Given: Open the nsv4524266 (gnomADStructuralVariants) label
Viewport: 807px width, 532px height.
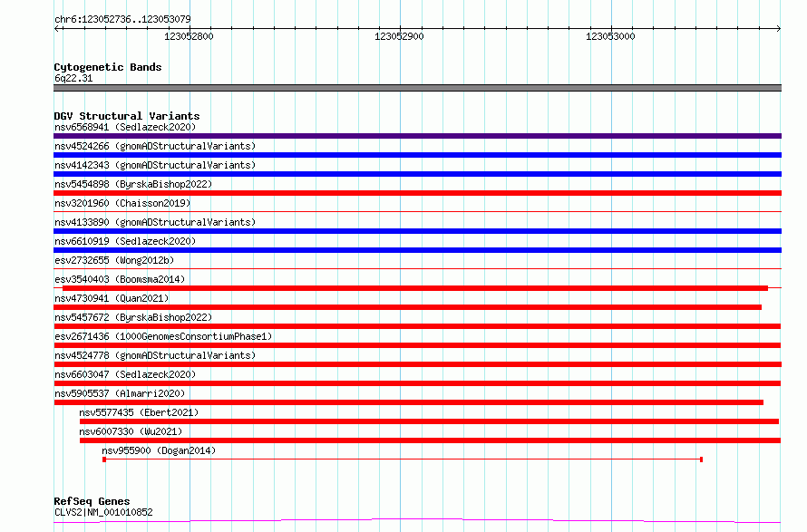Looking at the screenshot, I should pos(155,146).
